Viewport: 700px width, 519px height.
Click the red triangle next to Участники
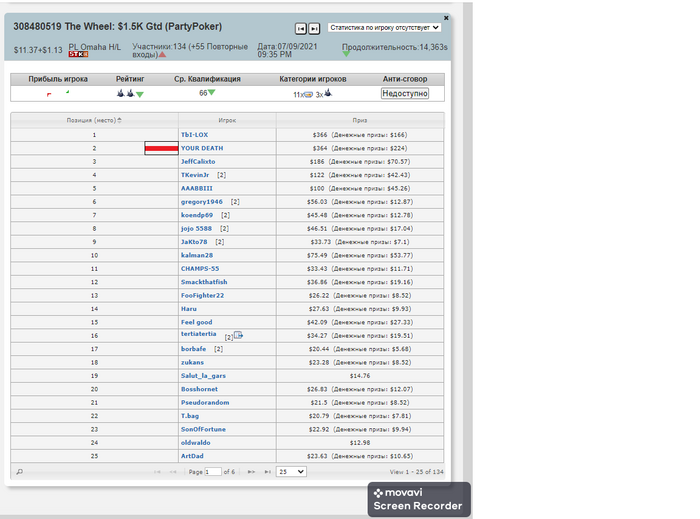coord(162,54)
